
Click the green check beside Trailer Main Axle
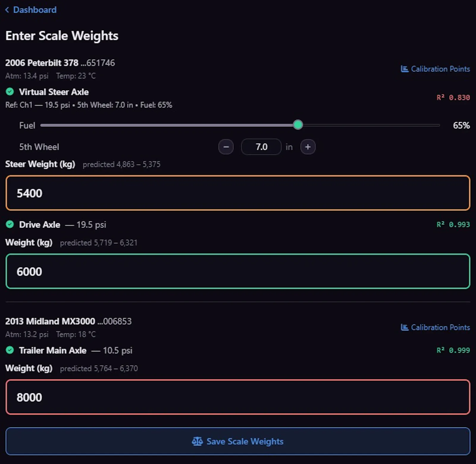coord(10,350)
